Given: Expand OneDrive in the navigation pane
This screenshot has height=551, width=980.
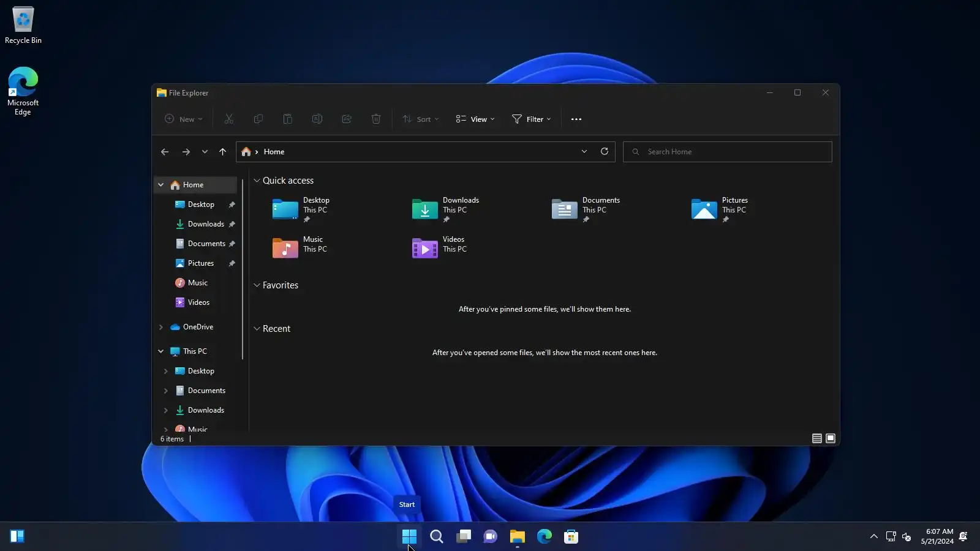Looking at the screenshot, I should coord(161,327).
